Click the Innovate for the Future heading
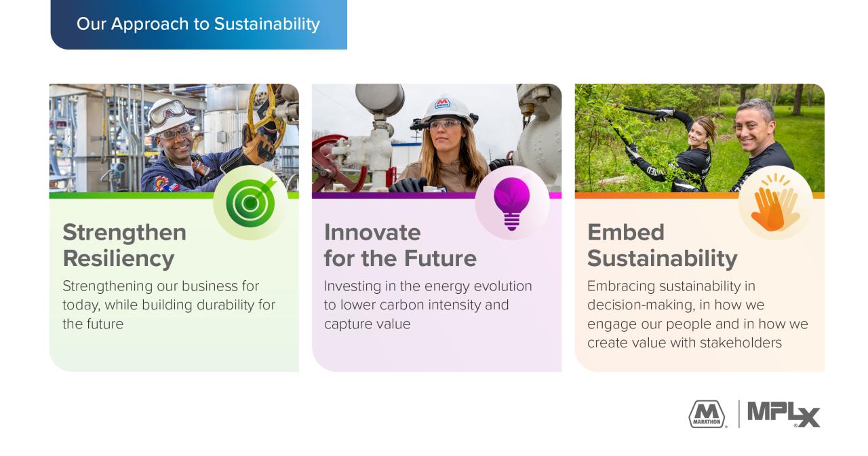Viewport: 868px width, 456px height. pyautogui.click(x=400, y=245)
